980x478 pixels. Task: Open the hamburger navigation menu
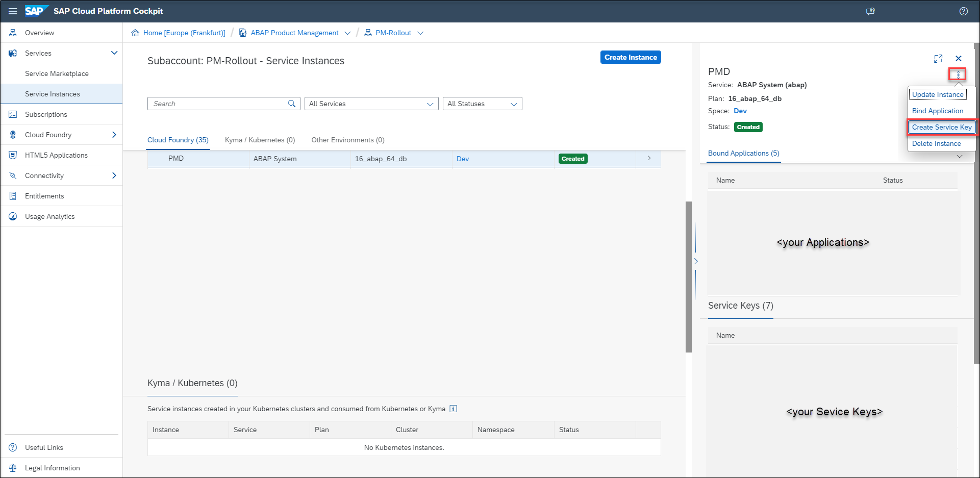(x=13, y=11)
